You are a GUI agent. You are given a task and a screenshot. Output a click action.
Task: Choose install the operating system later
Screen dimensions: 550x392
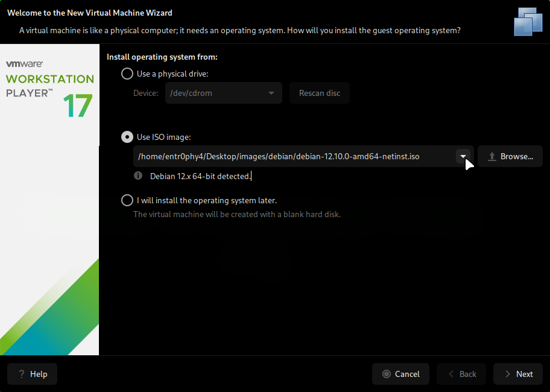(127, 200)
